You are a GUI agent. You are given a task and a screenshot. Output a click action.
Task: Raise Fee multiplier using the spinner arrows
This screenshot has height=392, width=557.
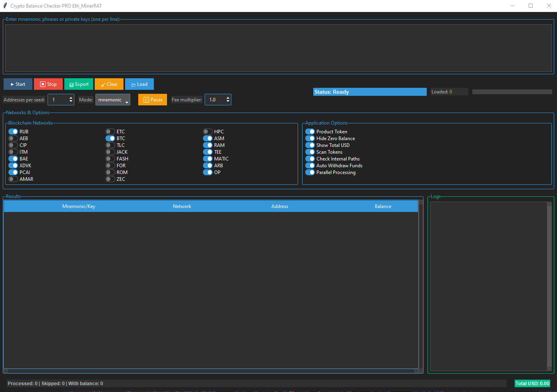(x=227, y=97)
